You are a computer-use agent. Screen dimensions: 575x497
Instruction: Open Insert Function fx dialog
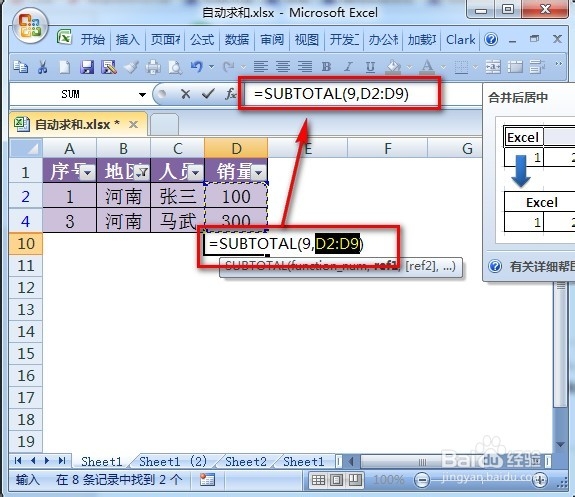click(x=230, y=94)
